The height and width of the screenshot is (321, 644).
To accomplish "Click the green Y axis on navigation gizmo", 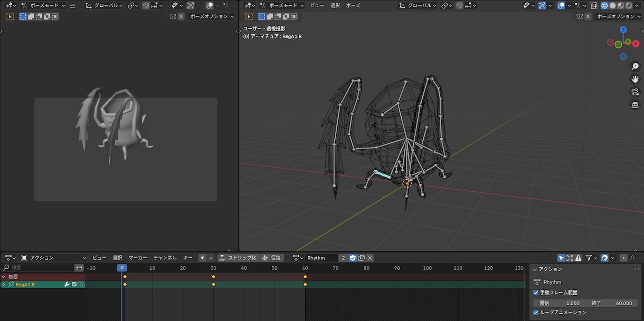I will coord(628,42).
